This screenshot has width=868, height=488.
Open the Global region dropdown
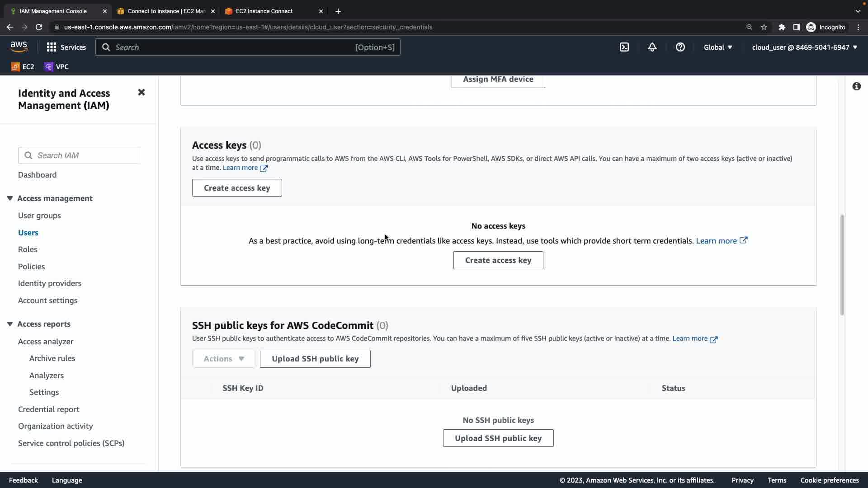[718, 47]
